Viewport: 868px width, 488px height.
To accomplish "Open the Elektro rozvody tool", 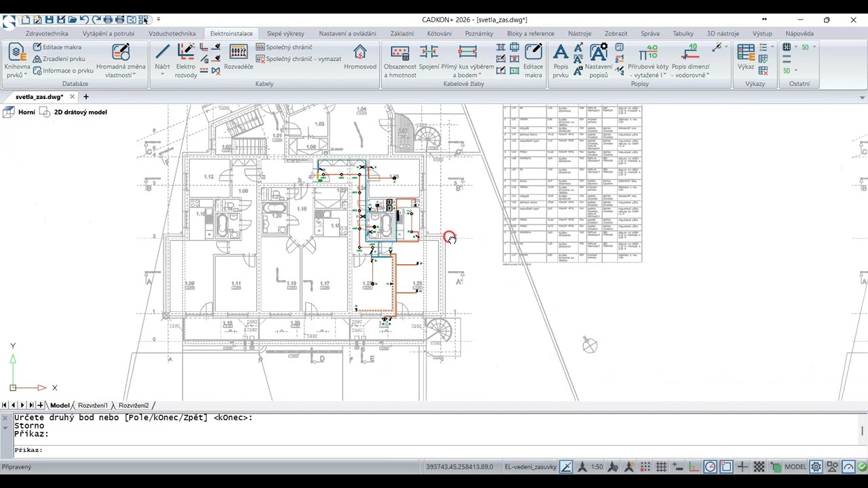I will (x=186, y=61).
